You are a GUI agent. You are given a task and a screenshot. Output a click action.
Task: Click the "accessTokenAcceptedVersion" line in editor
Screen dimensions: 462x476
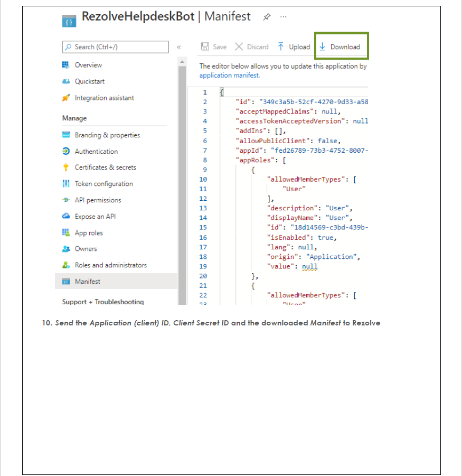click(302, 121)
